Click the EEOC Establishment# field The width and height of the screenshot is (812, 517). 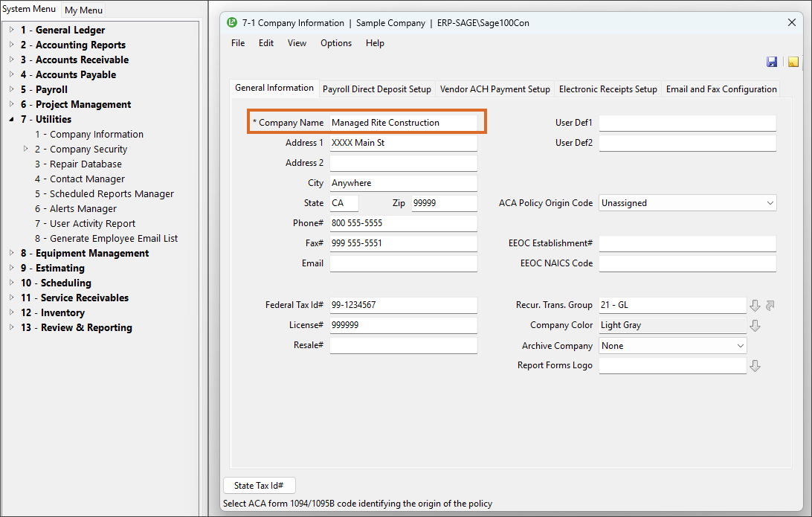[688, 243]
